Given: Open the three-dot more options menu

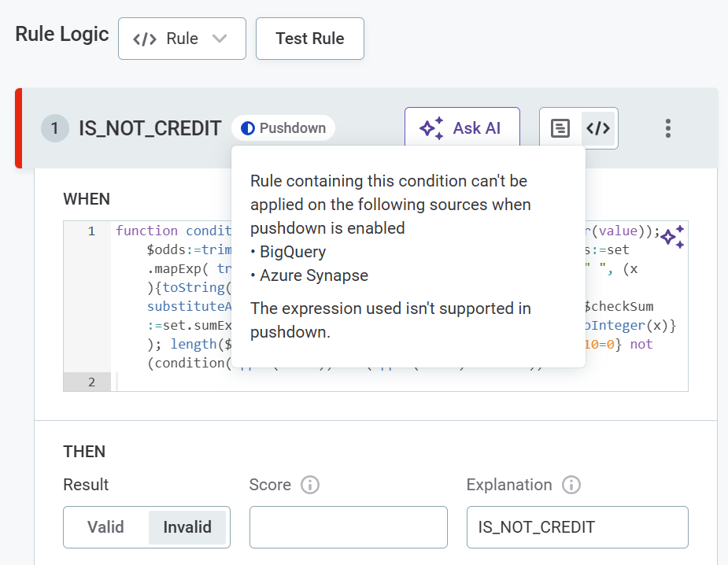Looking at the screenshot, I should point(667,128).
